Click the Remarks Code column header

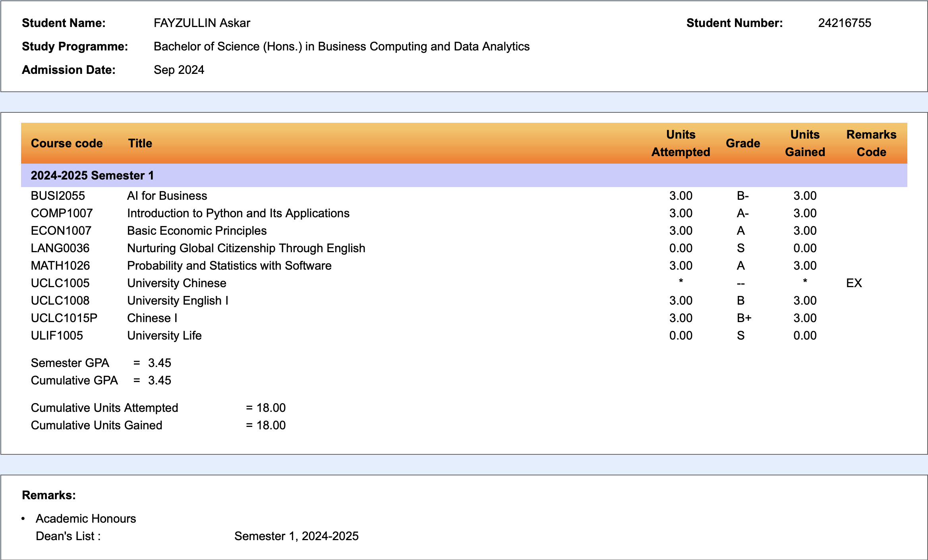[x=871, y=143]
